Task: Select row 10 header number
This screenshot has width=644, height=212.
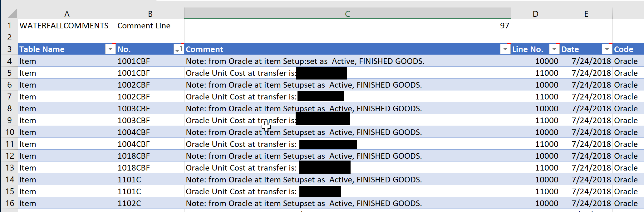Action: [x=9, y=132]
